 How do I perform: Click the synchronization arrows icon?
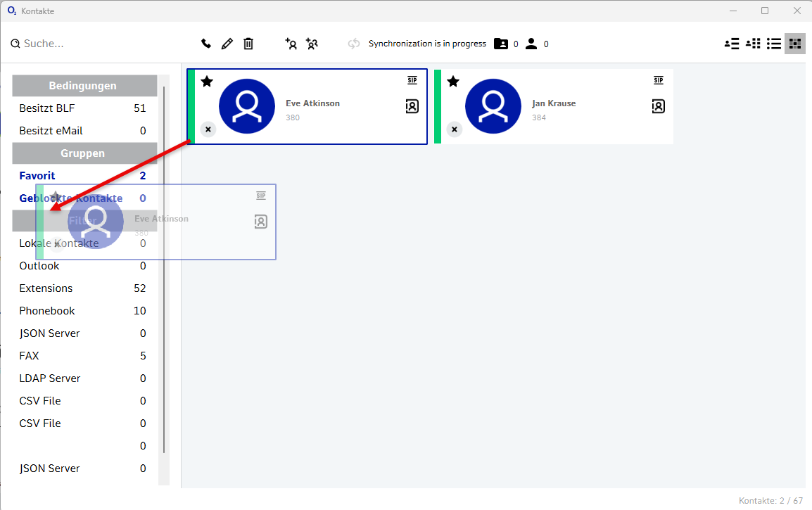pos(354,44)
